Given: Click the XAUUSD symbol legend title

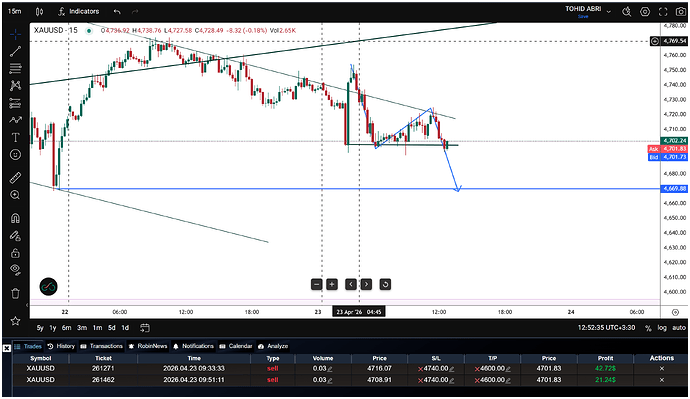Looking at the screenshot, I should point(55,30).
